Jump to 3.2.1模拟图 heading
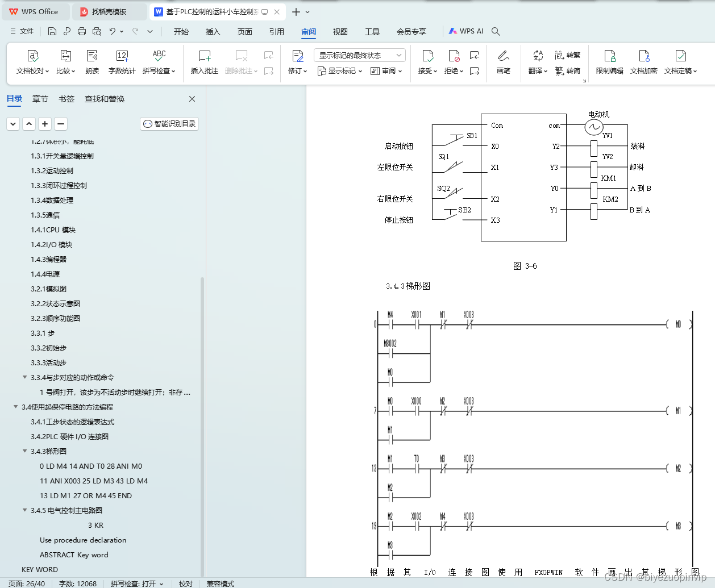This screenshot has height=588, width=715. click(x=49, y=289)
